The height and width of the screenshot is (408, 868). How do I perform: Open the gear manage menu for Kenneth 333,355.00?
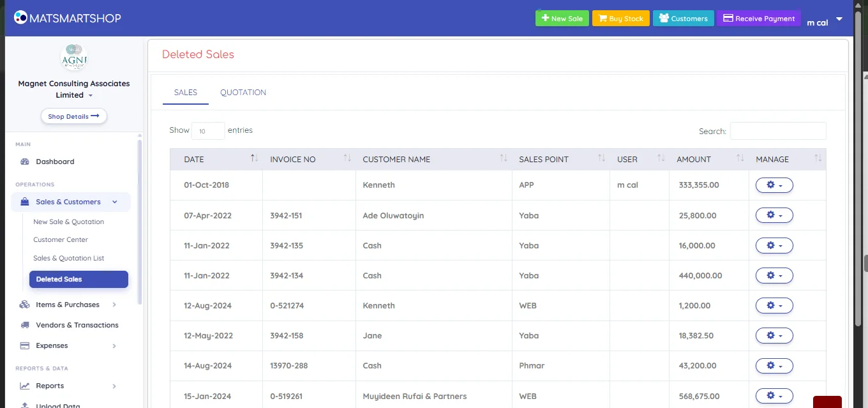(x=774, y=185)
